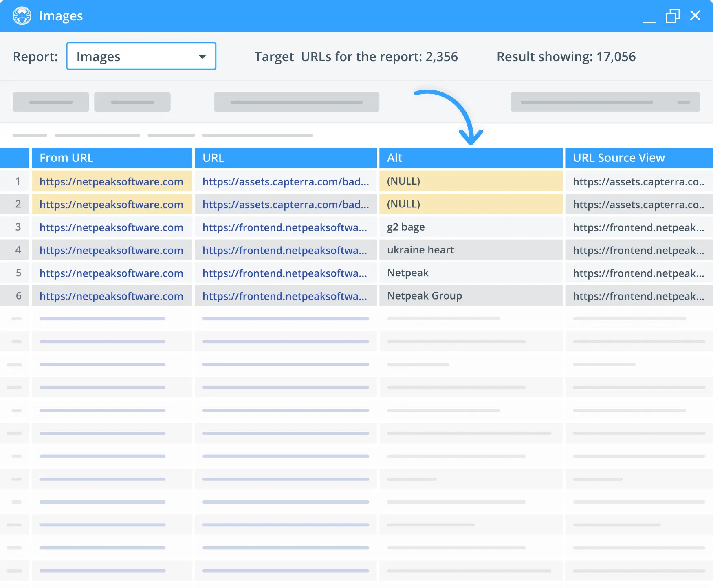
Task: Open frontend image URL in row 6
Action: (285, 296)
